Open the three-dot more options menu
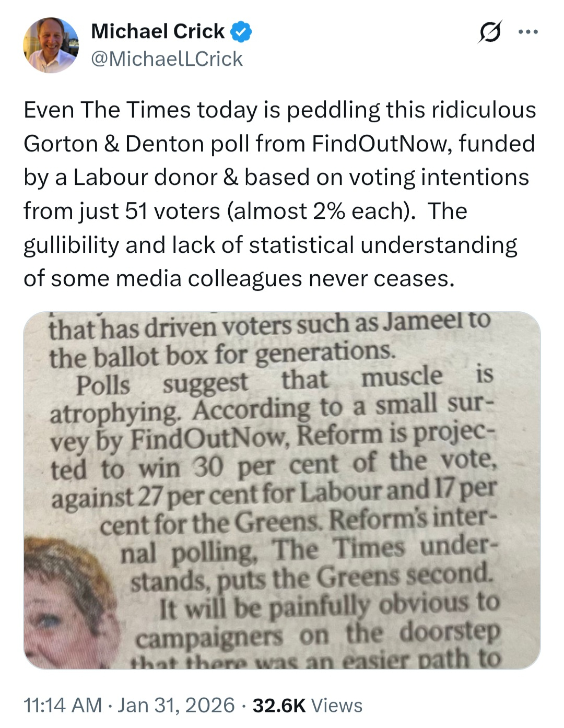 click(x=527, y=32)
